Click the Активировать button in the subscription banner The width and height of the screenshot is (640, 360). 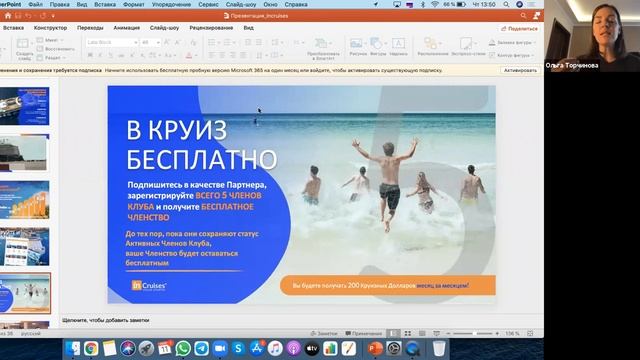(x=520, y=70)
